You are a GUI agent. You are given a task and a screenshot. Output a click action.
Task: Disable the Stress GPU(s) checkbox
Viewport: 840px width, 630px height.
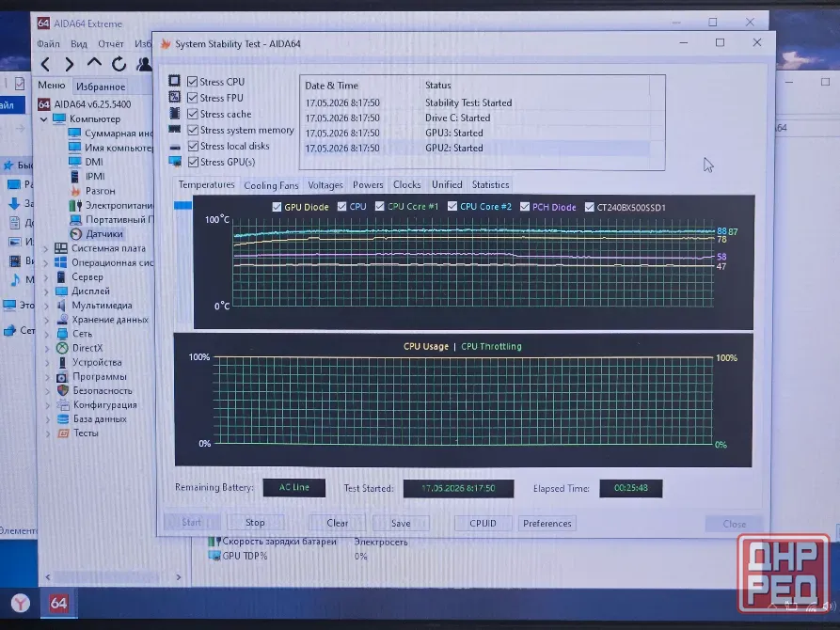tap(193, 162)
